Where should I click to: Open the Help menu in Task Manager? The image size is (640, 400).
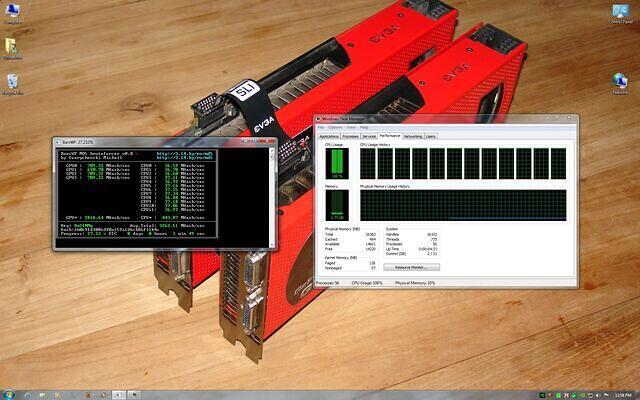coord(364,127)
